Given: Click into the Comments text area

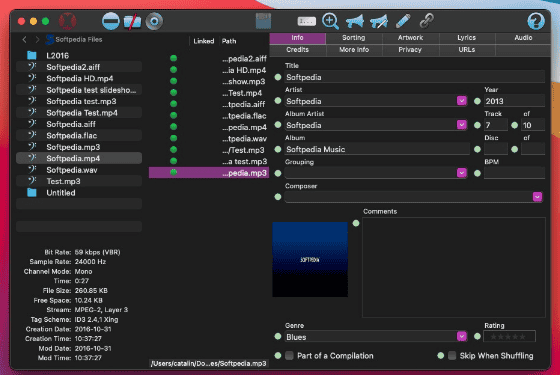Looking at the screenshot, I should (x=454, y=267).
